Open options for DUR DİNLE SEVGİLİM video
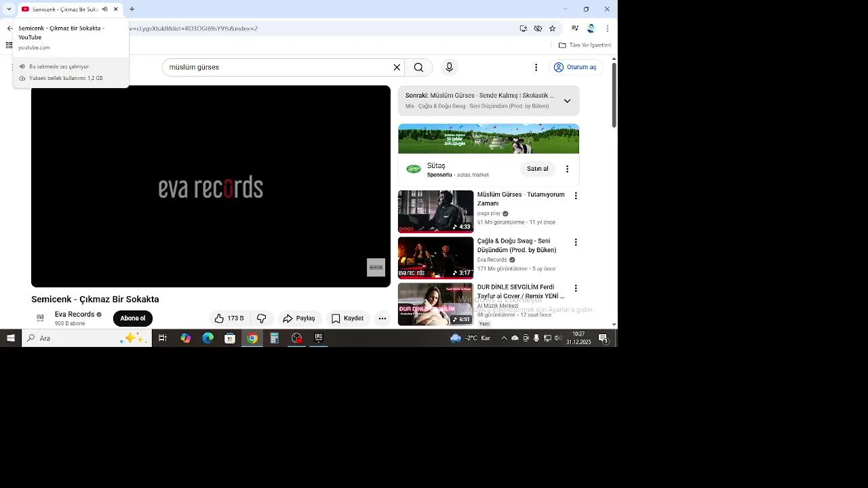Image resolution: width=868 pixels, height=488 pixels. (576, 288)
